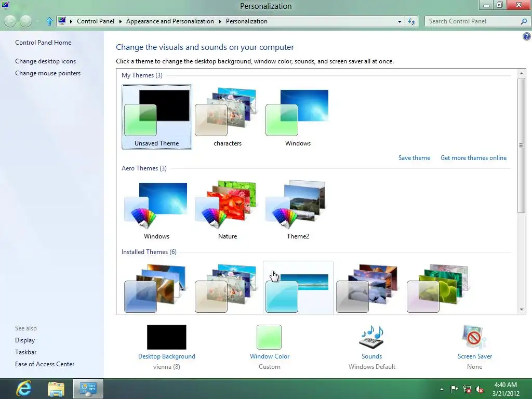Select the installed theme with the turquoise color swatch
Screen dimensions: 532x399
298,288
